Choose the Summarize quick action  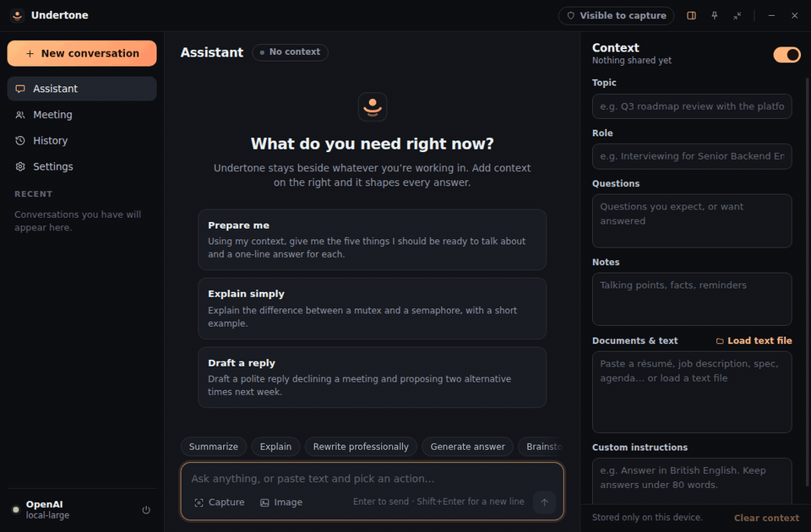(x=214, y=447)
